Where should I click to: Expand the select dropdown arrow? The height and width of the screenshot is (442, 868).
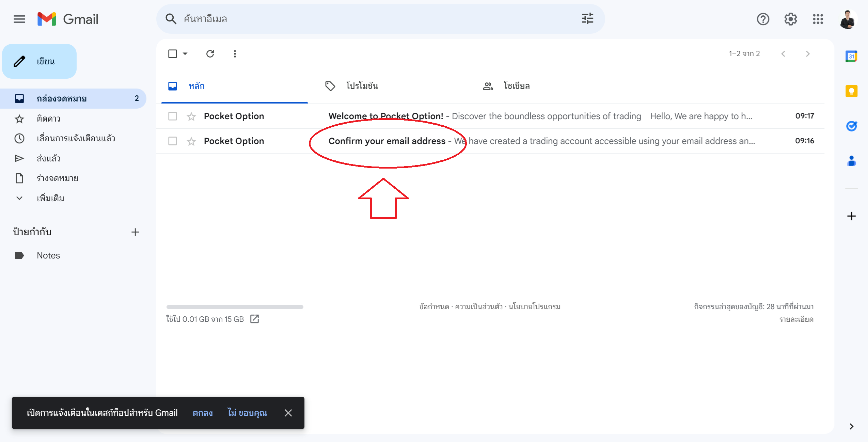click(185, 54)
